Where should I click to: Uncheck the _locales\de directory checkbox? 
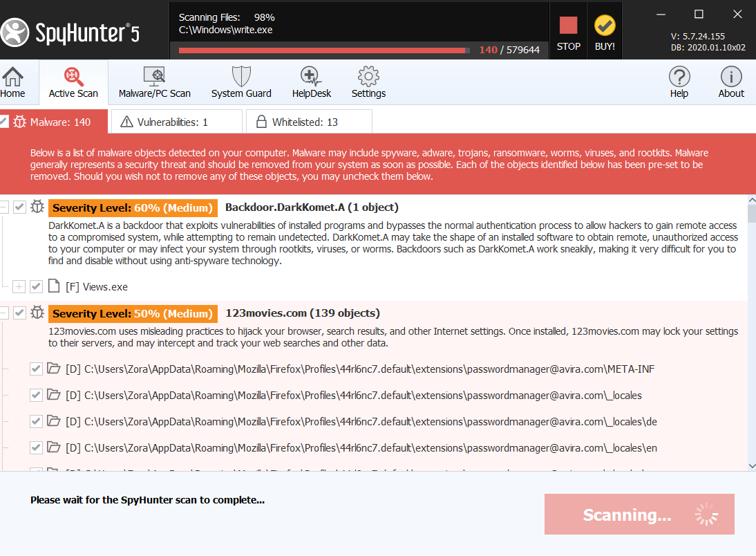(36, 421)
